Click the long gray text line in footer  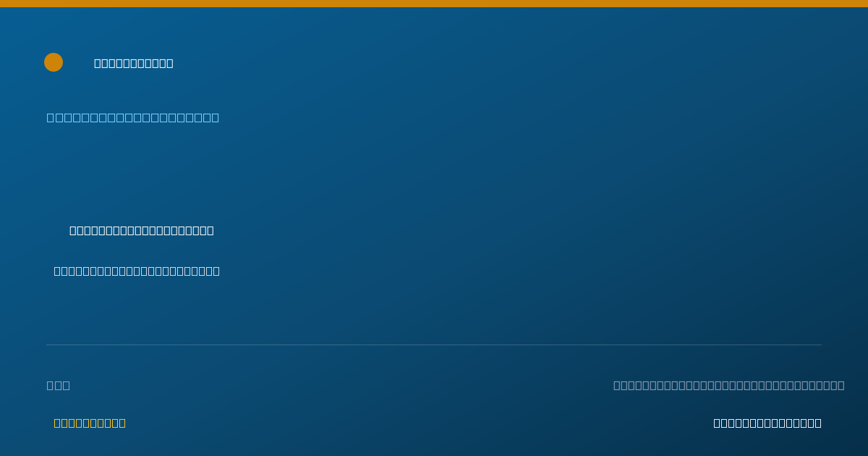tap(729, 385)
